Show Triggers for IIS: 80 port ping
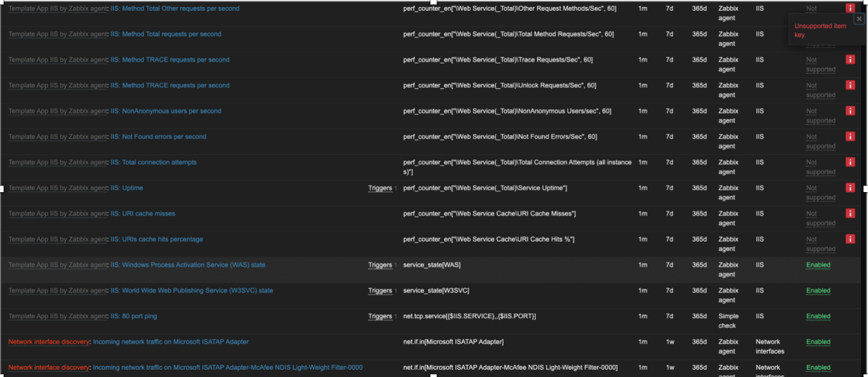This screenshot has width=868, height=377. click(380, 316)
